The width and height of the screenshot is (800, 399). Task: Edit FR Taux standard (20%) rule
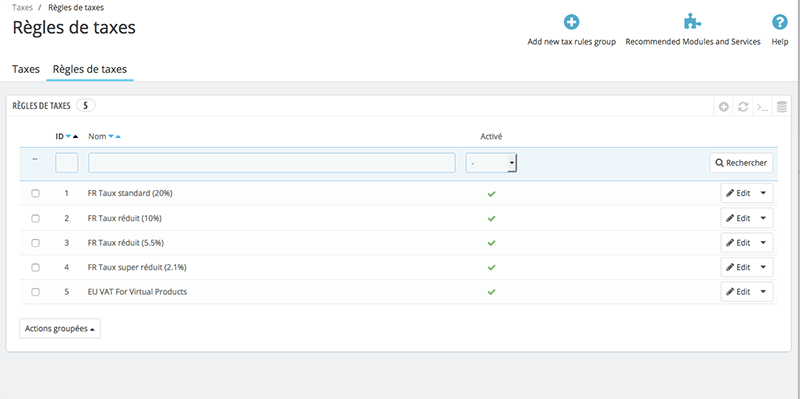(738, 193)
